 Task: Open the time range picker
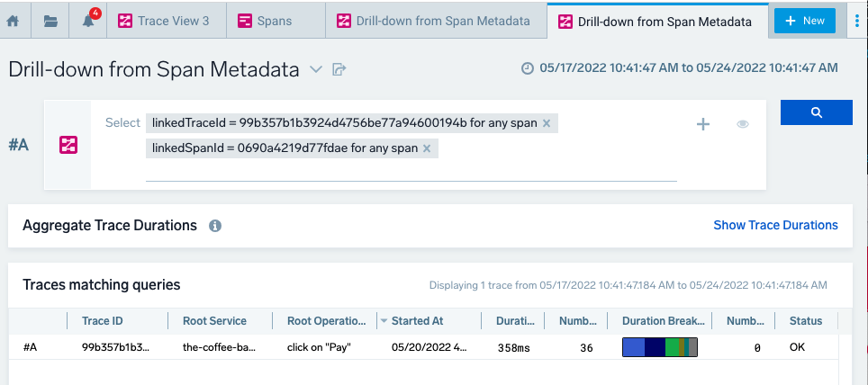[680, 68]
